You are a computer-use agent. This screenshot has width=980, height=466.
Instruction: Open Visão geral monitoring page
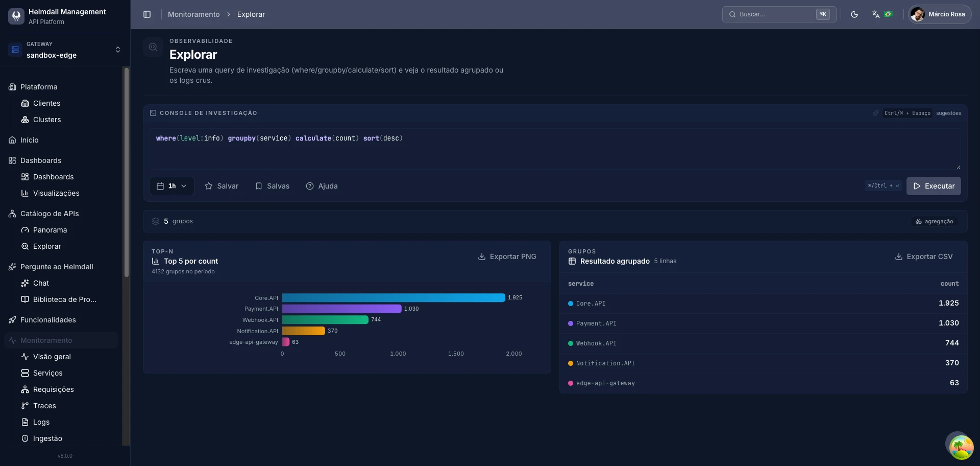(52, 357)
